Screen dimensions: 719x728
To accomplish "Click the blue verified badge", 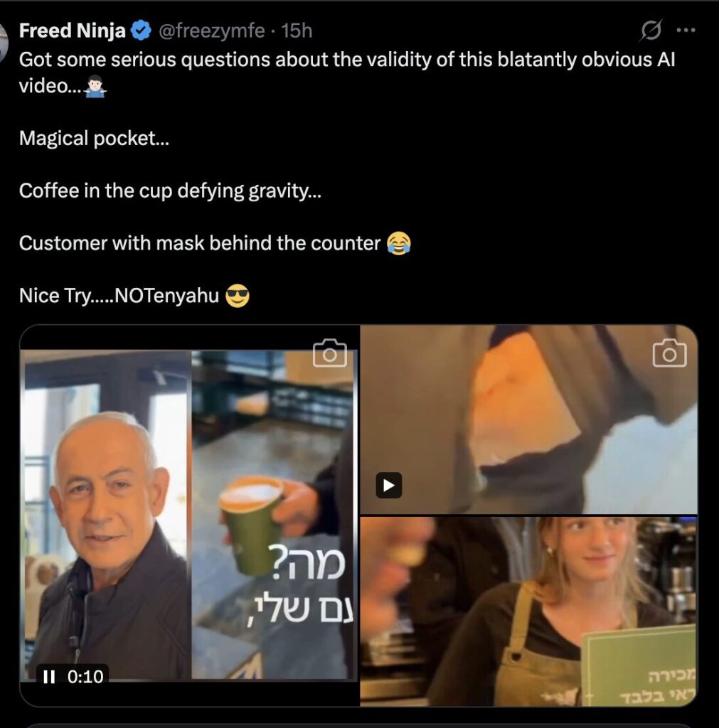I will [x=141, y=31].
